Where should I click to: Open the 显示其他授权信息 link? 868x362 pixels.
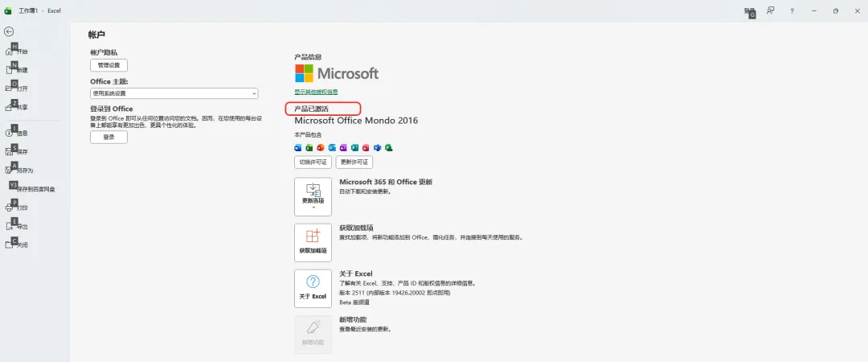click(x=316, y=92)
